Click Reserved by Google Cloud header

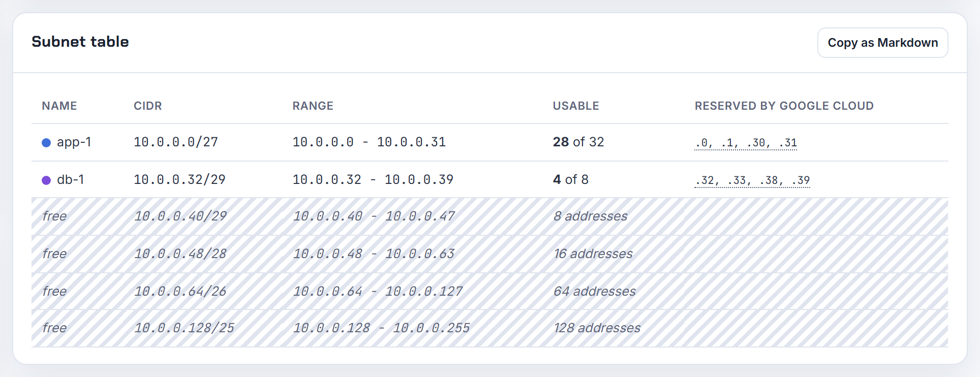coord(784,106)
